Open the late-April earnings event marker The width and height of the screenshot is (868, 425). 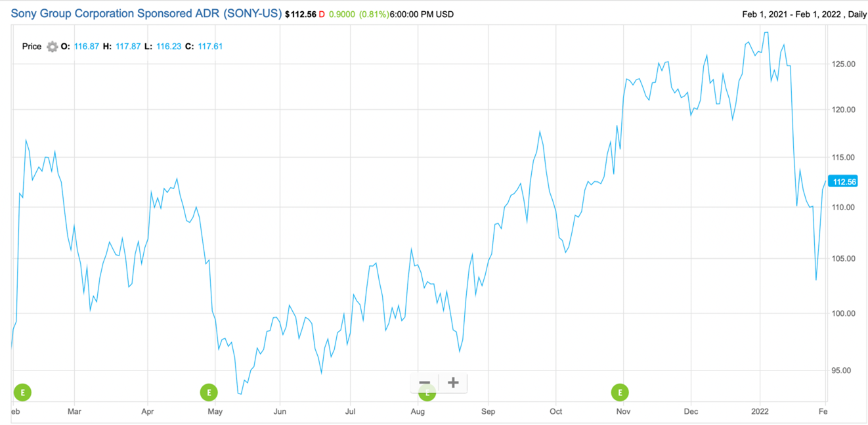[x=209, y=393]
